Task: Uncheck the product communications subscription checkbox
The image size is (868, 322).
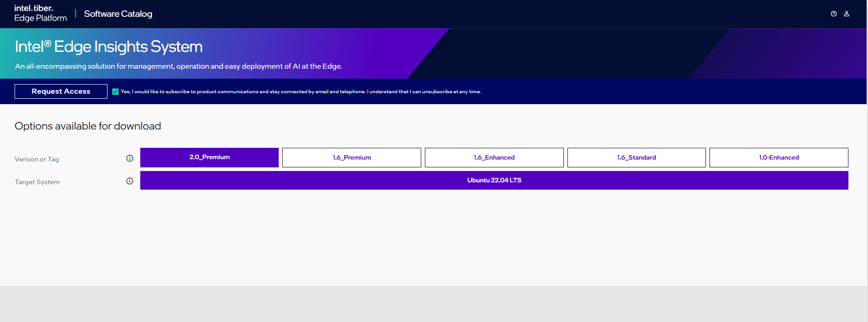Action: [115, 91]
